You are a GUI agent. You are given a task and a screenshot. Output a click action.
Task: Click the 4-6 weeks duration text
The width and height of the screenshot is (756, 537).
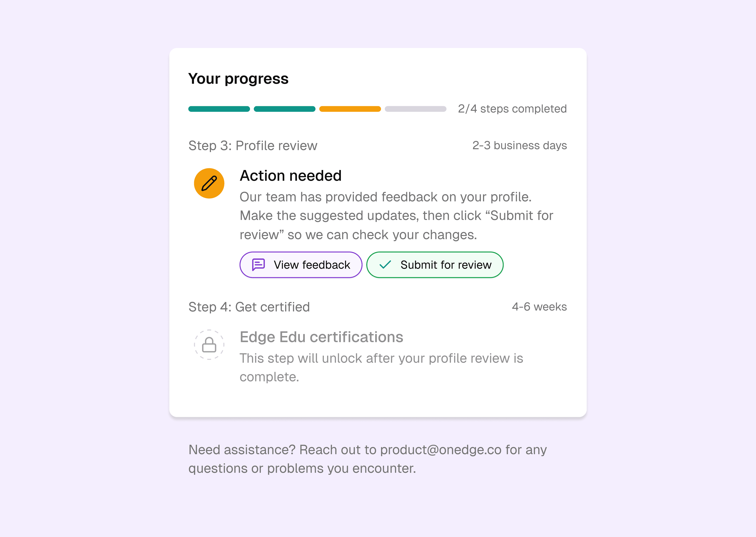click(539, 307)
